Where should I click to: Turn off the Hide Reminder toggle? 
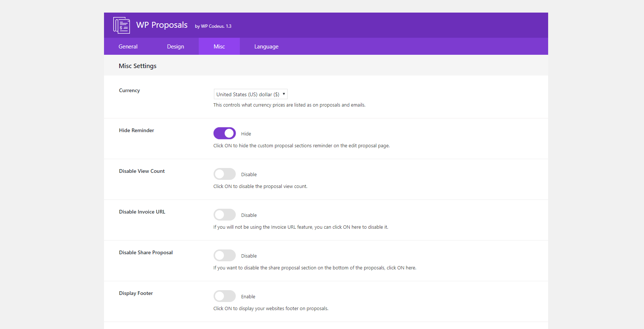pos(225,133)
